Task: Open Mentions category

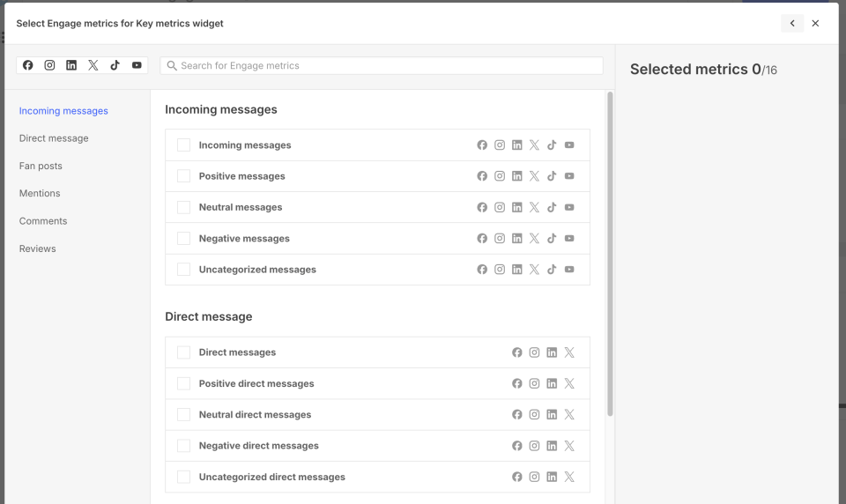Action: coord(40,193)
